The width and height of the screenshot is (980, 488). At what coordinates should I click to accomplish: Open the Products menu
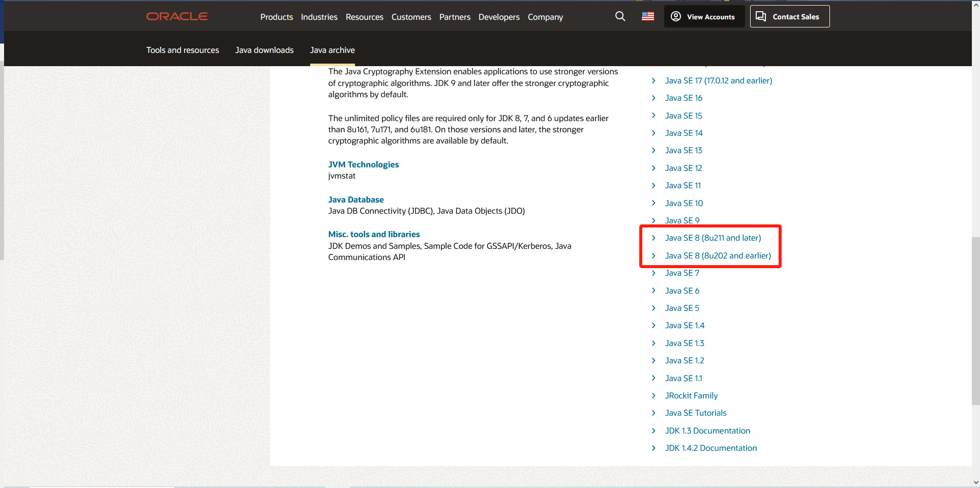coord(277,17)
